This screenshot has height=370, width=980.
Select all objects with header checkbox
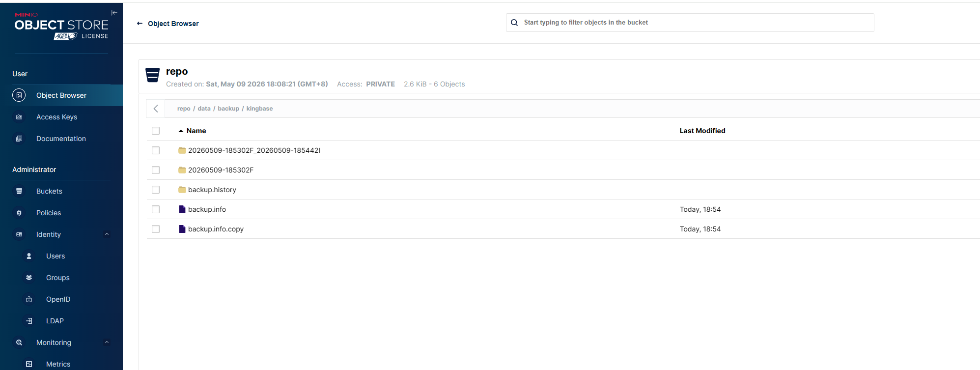coord(156,131)
